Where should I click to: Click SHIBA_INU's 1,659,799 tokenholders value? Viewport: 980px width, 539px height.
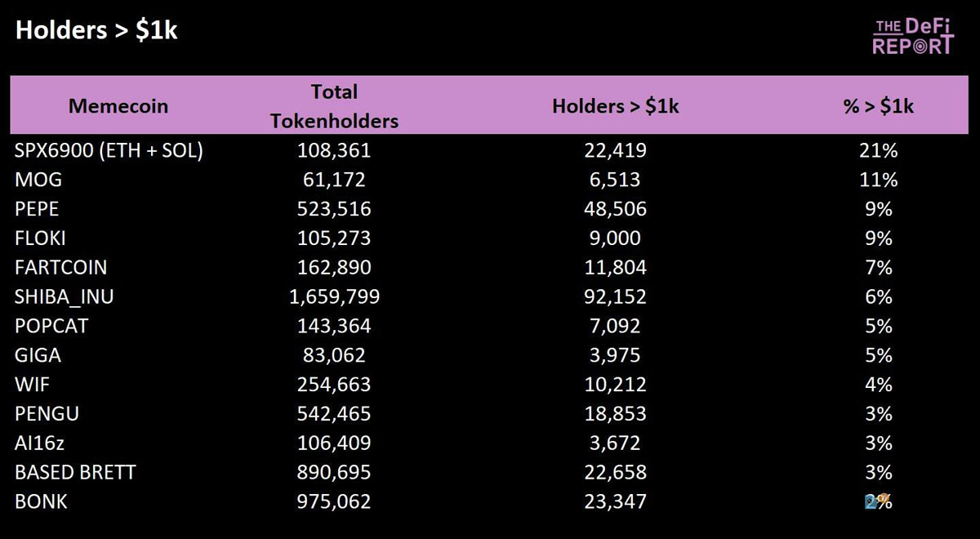pos(334,297)
